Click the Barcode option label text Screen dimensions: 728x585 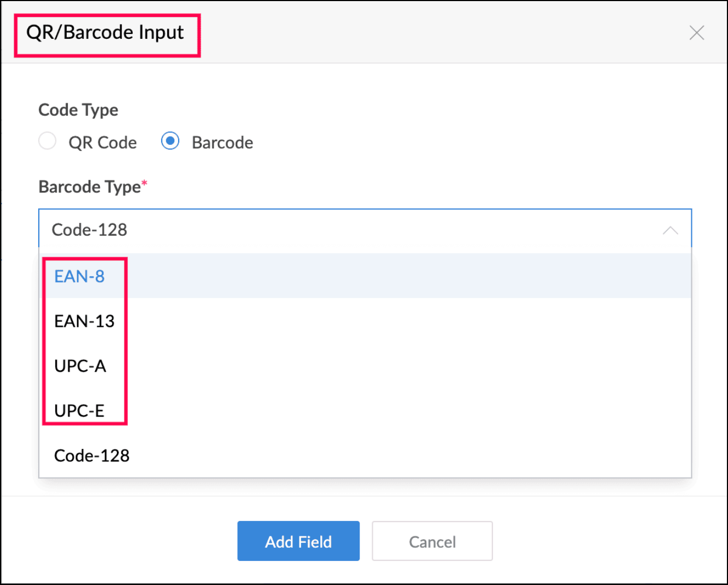coord(222,143)
